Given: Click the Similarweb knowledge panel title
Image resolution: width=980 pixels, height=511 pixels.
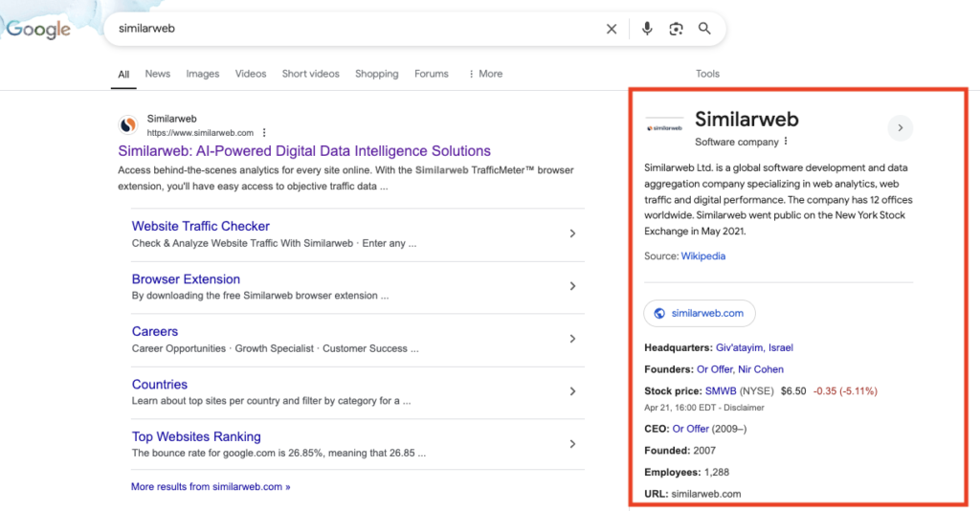Looking at the screenshot, I should pos(746,119).
